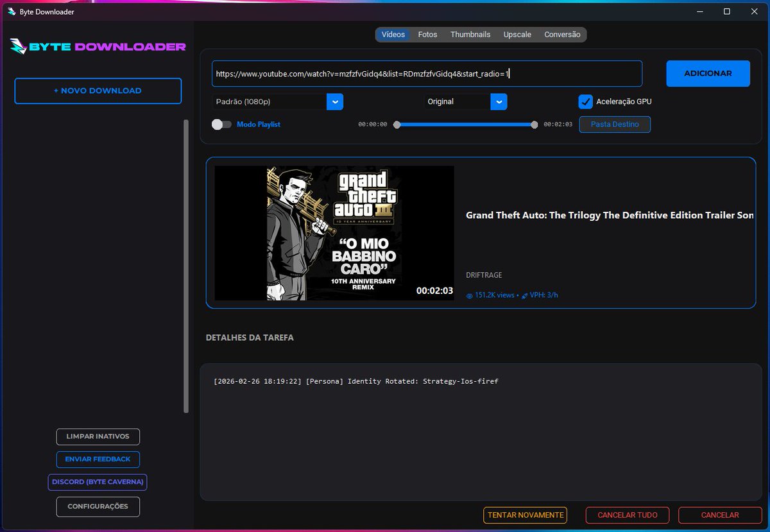Click the YouTube URL input field
770x532 pixels.
pos(427,74)
